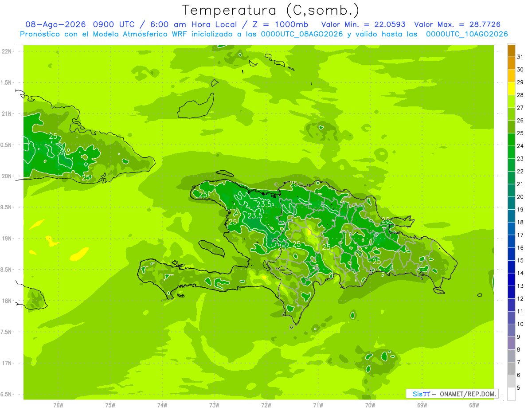Click the legend value '7'
532x411 pixels.
(x=519, y=362)
